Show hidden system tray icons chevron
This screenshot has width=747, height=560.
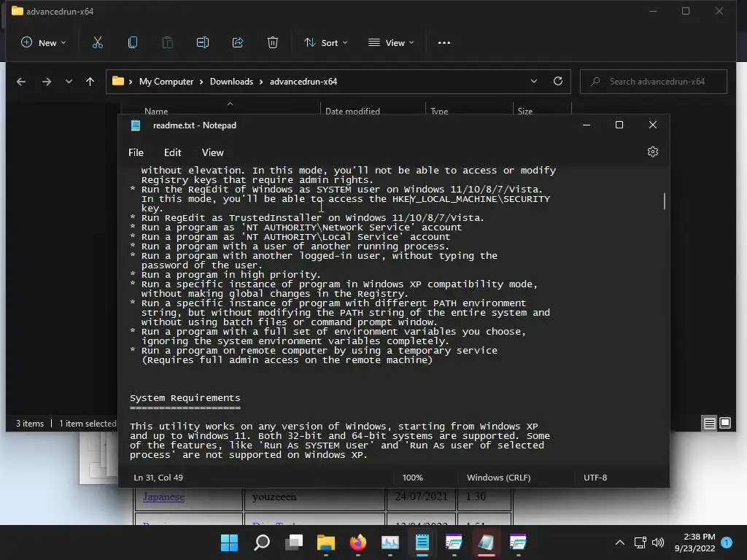[620, 542]
